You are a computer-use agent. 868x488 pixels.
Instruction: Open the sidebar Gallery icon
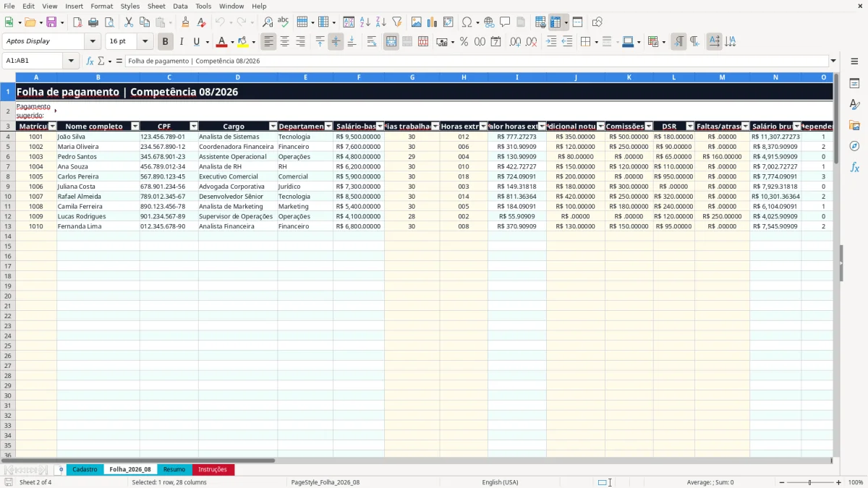point(854,126)
